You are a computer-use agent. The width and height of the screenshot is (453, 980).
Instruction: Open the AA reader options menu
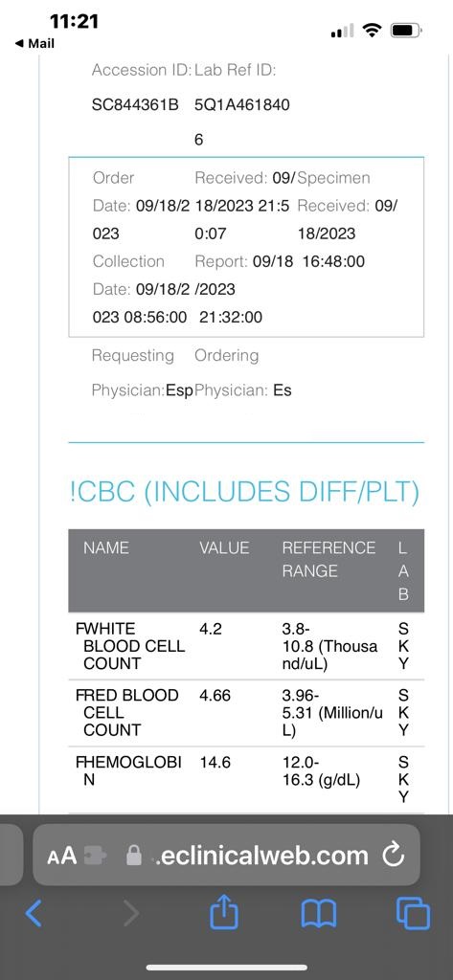[61, 855]
